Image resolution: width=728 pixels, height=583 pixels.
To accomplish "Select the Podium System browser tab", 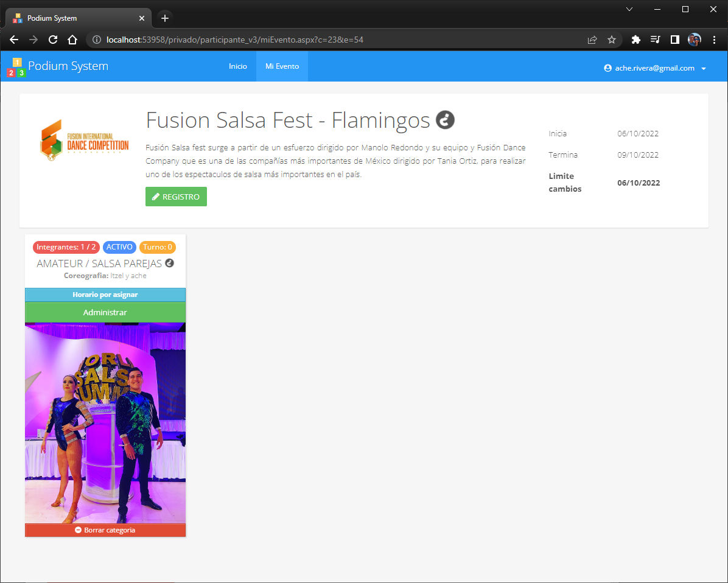I will pos(78,18).
